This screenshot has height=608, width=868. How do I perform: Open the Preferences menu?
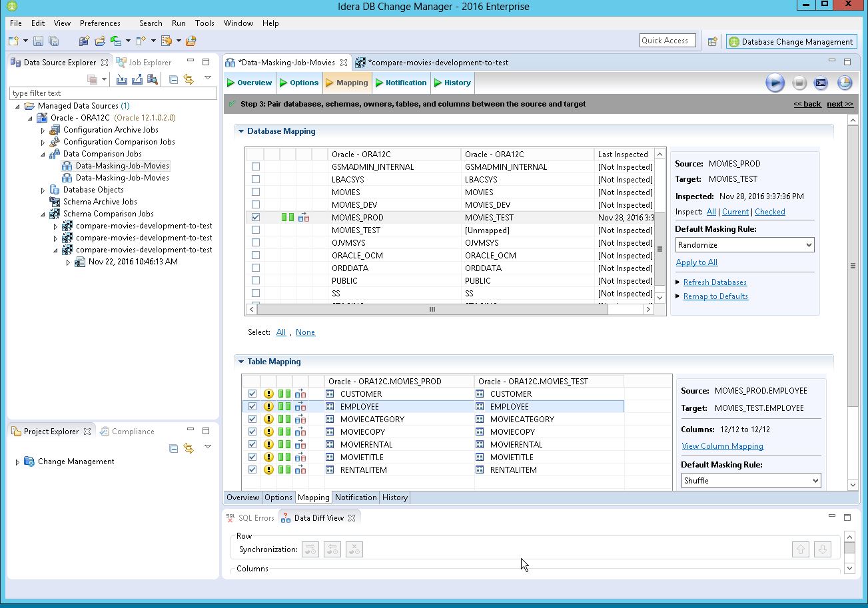click(x=100, y=23)
